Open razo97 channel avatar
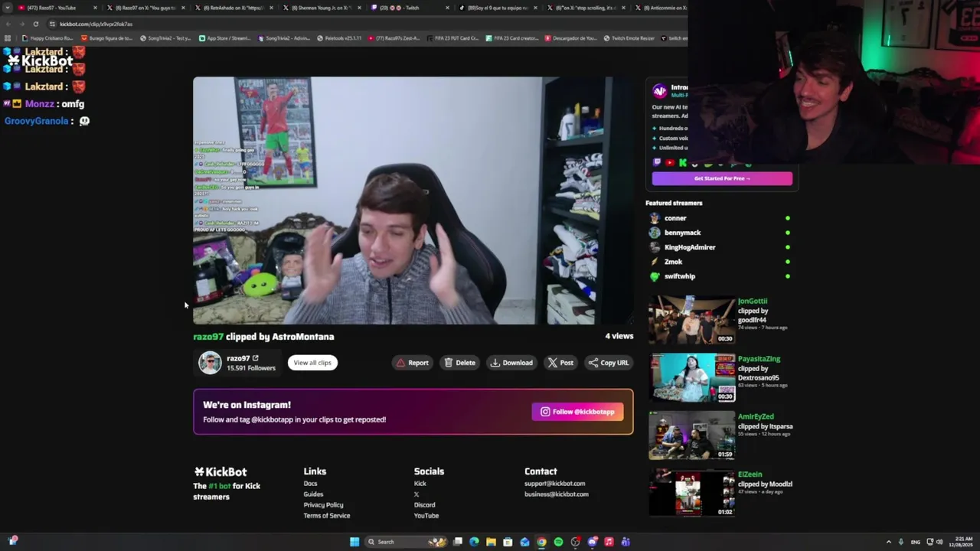The image size is (980, 551). (210, 363)
